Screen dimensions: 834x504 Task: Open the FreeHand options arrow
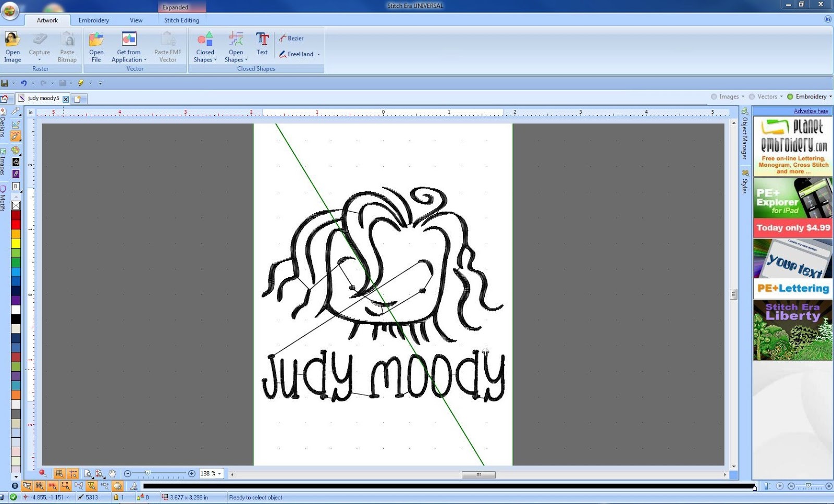point(318,54)
